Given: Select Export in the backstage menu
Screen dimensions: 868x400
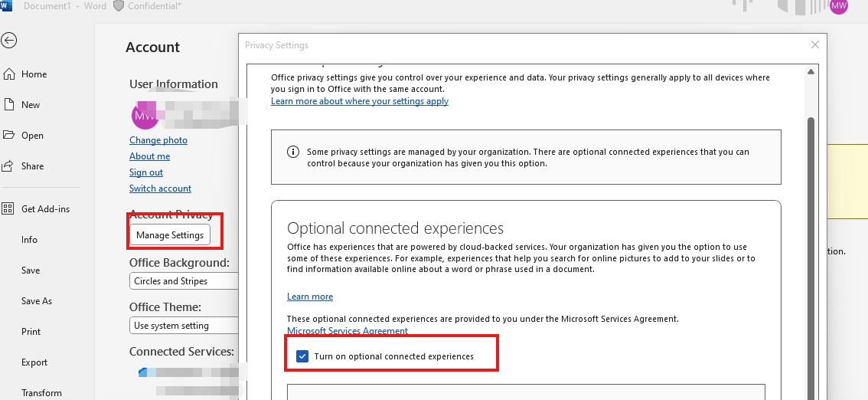Looking at the screenshot, I should click(x=34, y=362).
